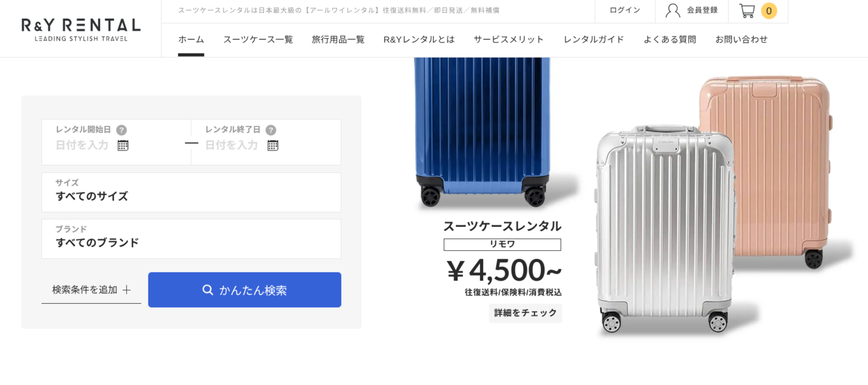Open the お問い合わせ contact link
This screenshot has width=868, height=385.
741,40
